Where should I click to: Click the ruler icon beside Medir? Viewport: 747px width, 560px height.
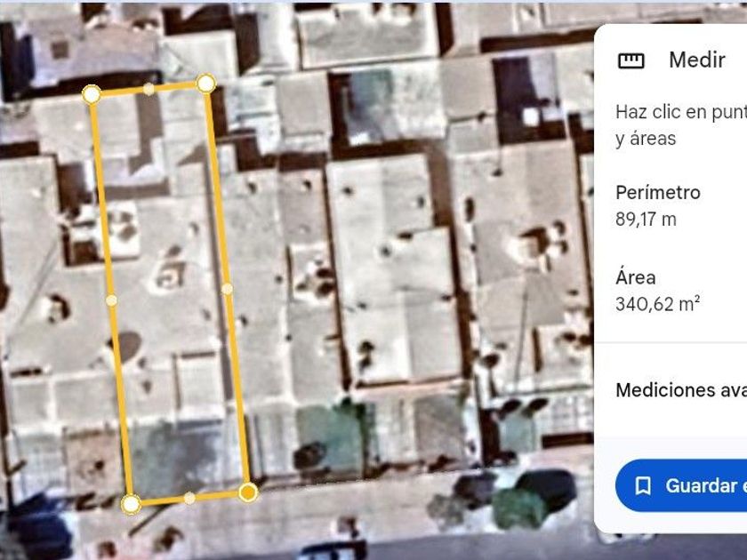point(631,60)
